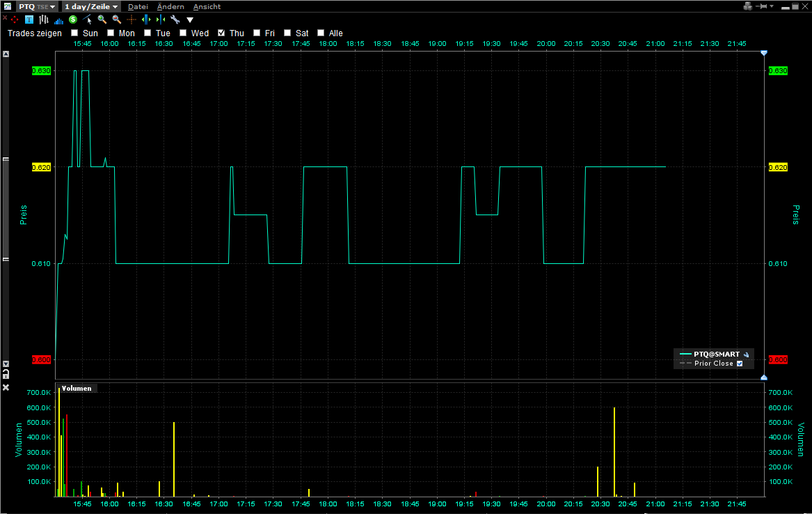Open chart settings via toolbar wrench icon
Image resolution: width=812 pixels, height=514 pixels.
tap(175, 20)
